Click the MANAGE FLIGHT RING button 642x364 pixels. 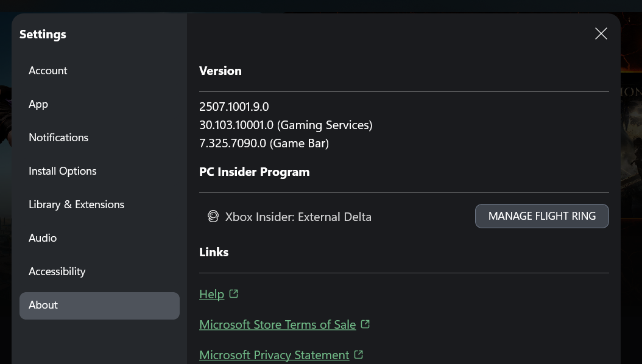click(x=541, y=216)
